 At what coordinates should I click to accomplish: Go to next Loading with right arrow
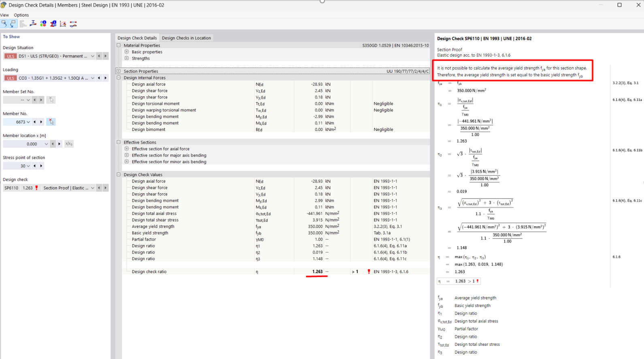point(106,78)
